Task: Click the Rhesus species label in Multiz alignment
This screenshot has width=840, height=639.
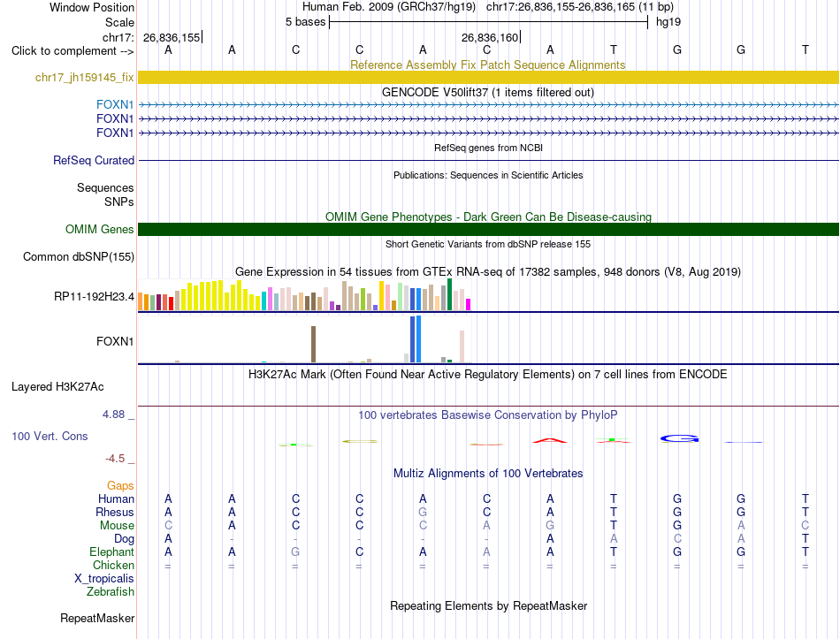Action: [x=115, y=512]
